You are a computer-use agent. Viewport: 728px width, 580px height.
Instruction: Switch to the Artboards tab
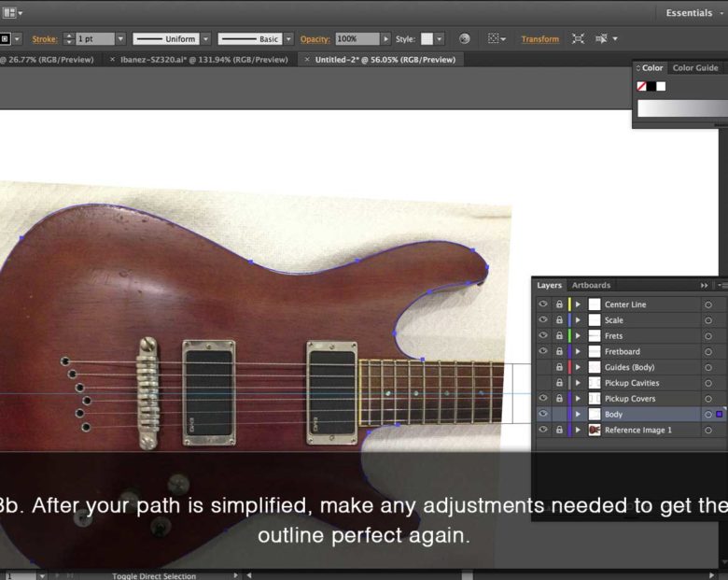point(591,286)
